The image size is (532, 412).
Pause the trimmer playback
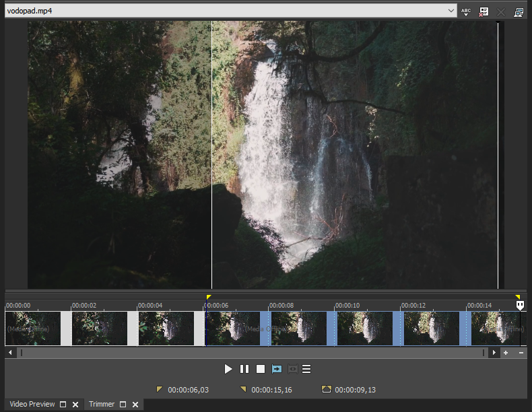pos(244,369)
